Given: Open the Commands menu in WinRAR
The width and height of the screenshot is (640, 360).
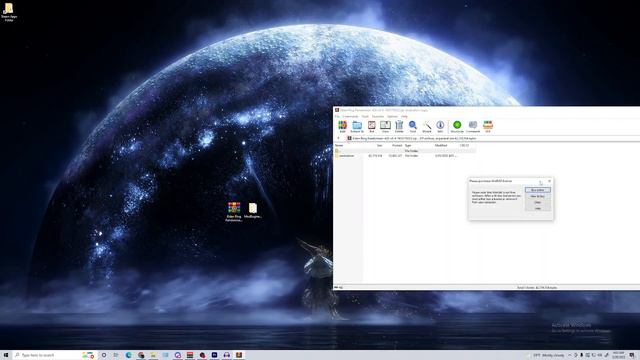Looking at the screenshot, I should click(350, 116).
